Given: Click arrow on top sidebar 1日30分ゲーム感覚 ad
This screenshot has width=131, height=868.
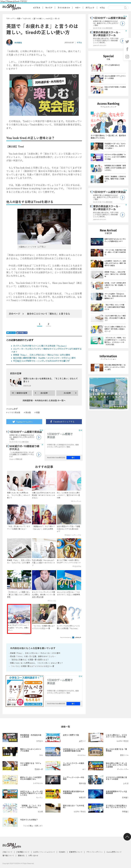Looking at the screenshot, I should pyautogui.click(x=123, y=23).
